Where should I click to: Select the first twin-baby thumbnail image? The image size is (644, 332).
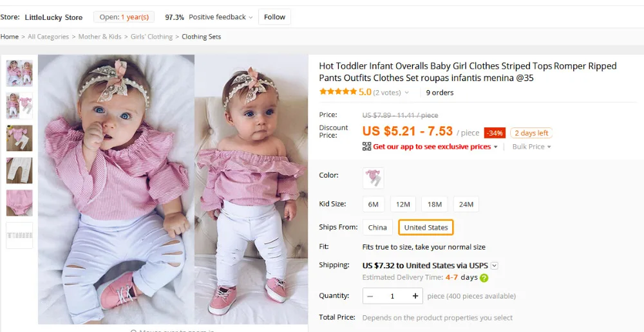click(x=19, y=73)
